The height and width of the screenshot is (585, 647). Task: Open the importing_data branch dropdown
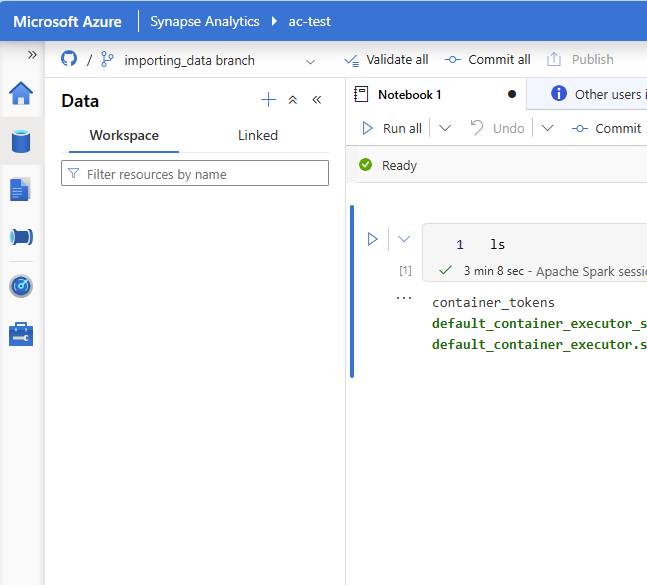[x=309, y=61]
